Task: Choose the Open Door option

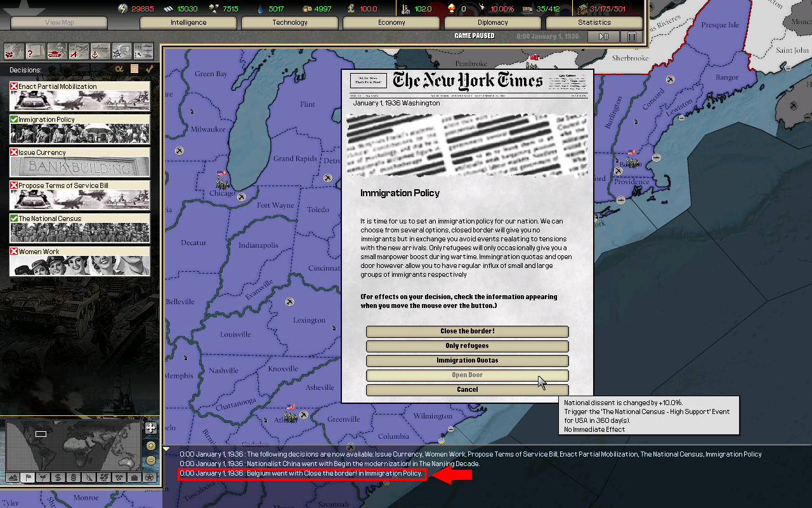Action: [x=468, y=375]
